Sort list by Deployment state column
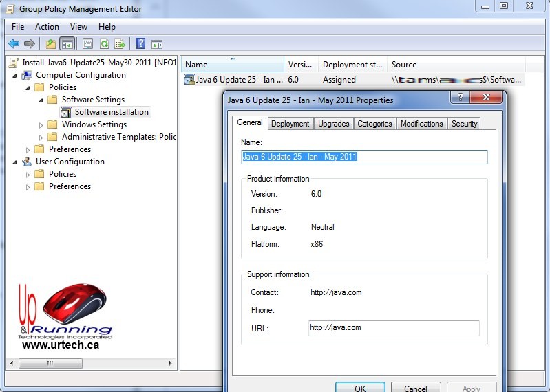 pos(352,65)
